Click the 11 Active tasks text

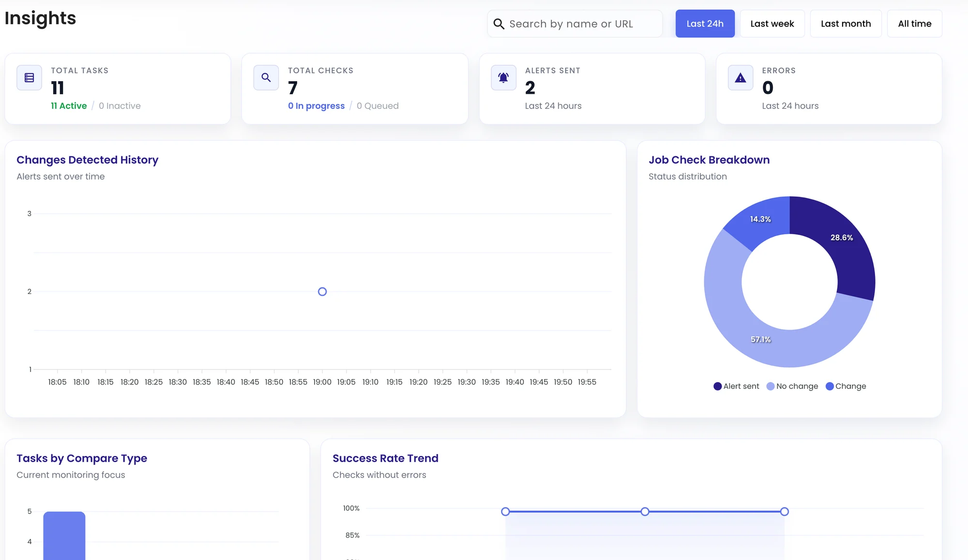pos(69,106)
